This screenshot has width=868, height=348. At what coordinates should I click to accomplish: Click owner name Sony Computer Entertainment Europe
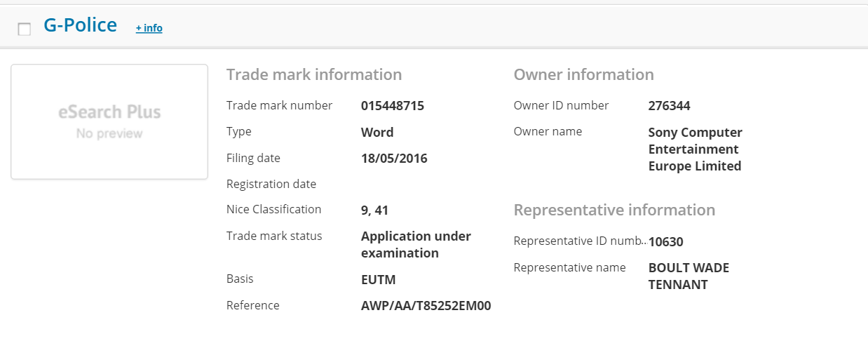tap(695, 149)
